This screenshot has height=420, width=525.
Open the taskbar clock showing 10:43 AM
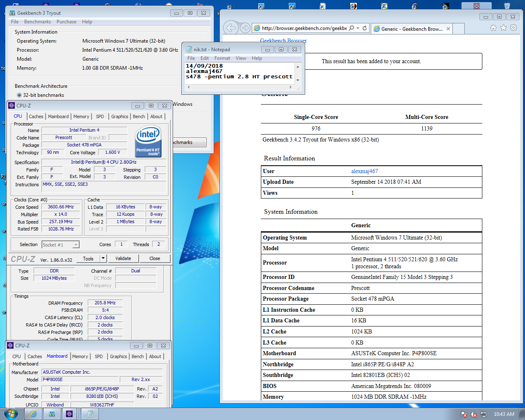pyautogui.click(x=504, y=414)
